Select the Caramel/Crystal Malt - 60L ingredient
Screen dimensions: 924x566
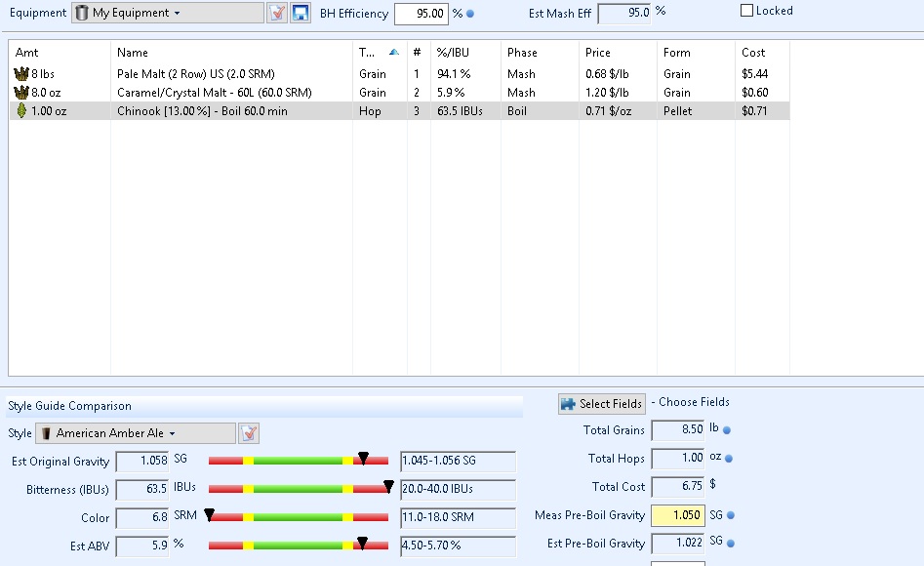pos(215,92)
